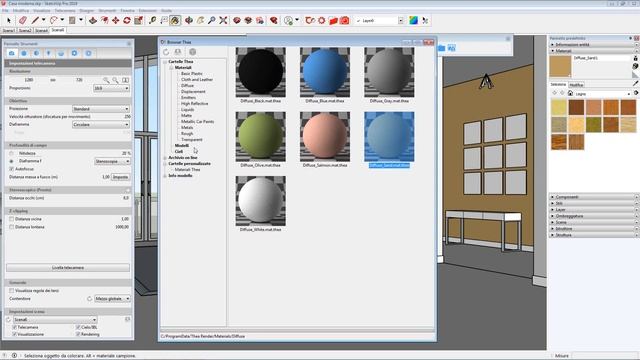
Task: Open the Diaframma Circolare dropdown
Action: pos(101,124)
